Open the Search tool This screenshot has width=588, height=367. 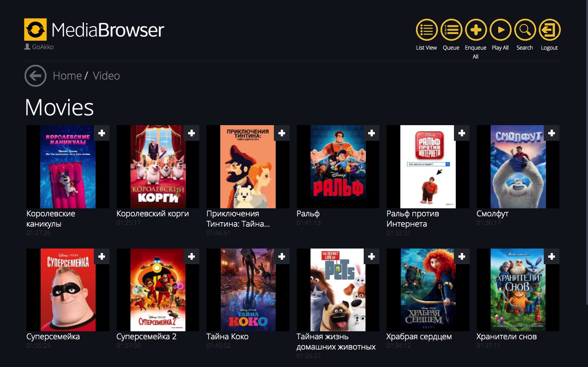(525, 30)
